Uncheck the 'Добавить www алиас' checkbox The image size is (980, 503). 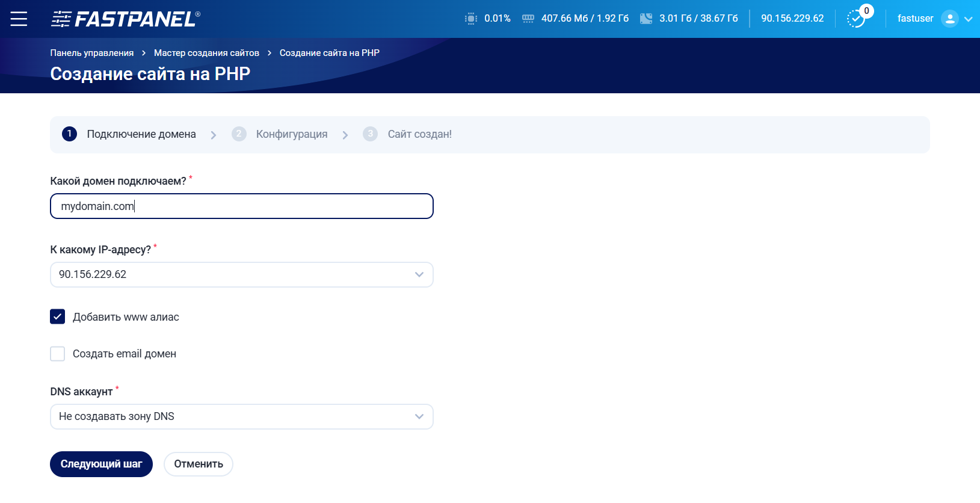(58, 316)
